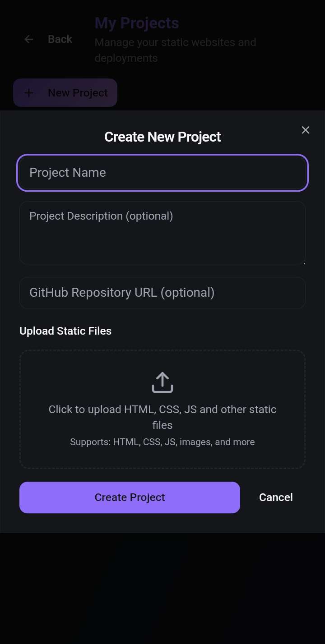Cancel the new project form
The height and width of the screenshot is (644, 325).
(x=276, y=497)
